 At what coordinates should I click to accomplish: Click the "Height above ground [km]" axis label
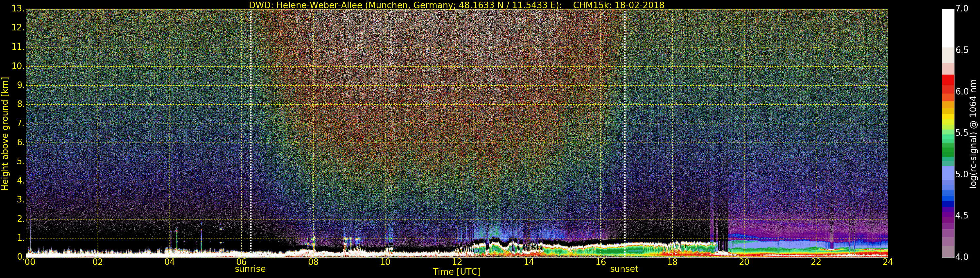[5, 134]
